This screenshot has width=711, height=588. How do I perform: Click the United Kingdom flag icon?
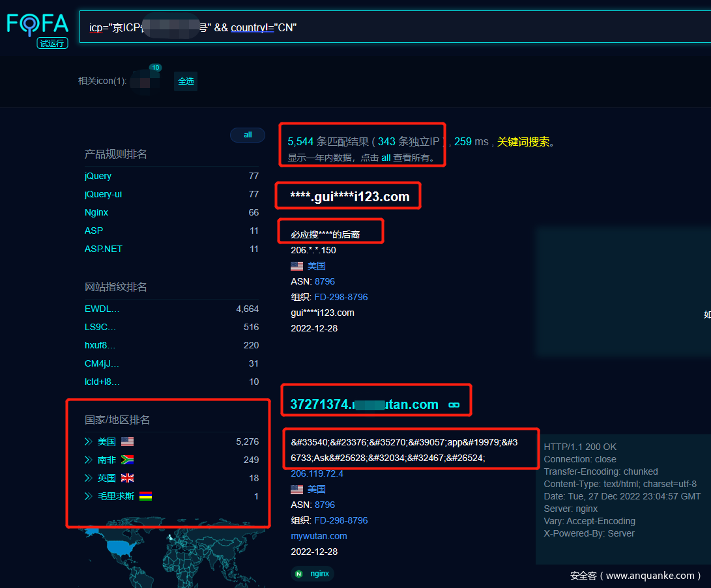(127, 478)
